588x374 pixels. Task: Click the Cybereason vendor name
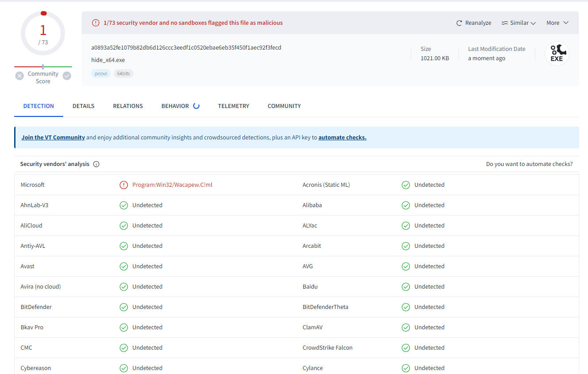click(36, 368)
